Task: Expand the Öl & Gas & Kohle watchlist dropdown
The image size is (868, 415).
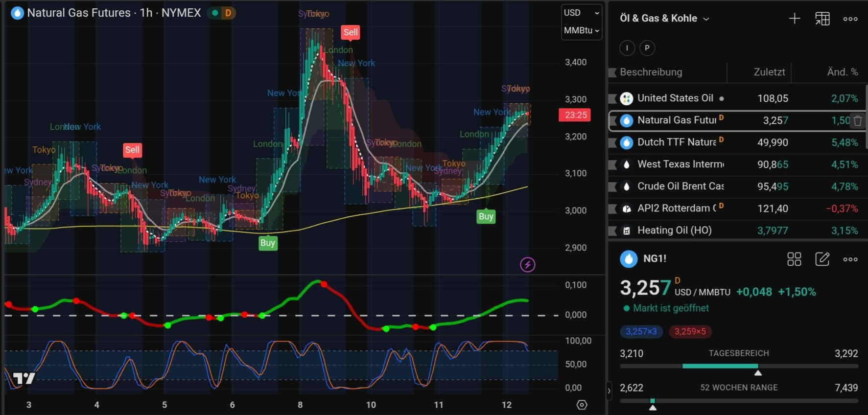Action: [664, 19]
